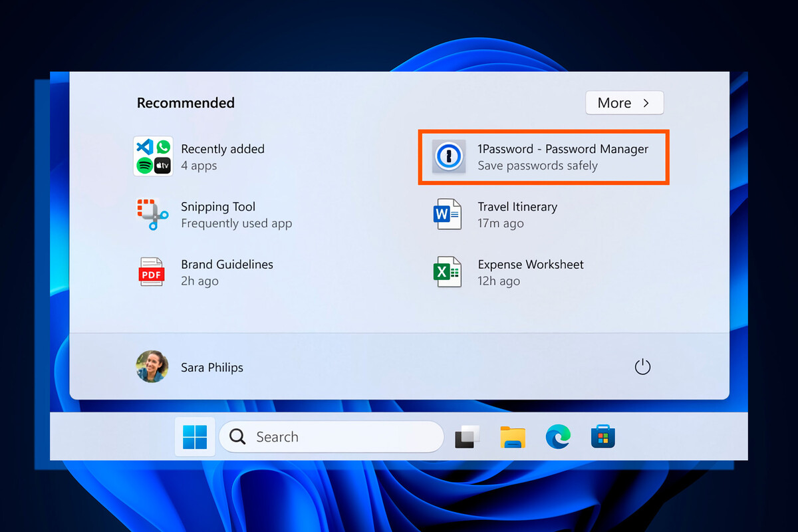Open the Brand Guidelines PDF icon
798x532 pixels.
(152, 272)
